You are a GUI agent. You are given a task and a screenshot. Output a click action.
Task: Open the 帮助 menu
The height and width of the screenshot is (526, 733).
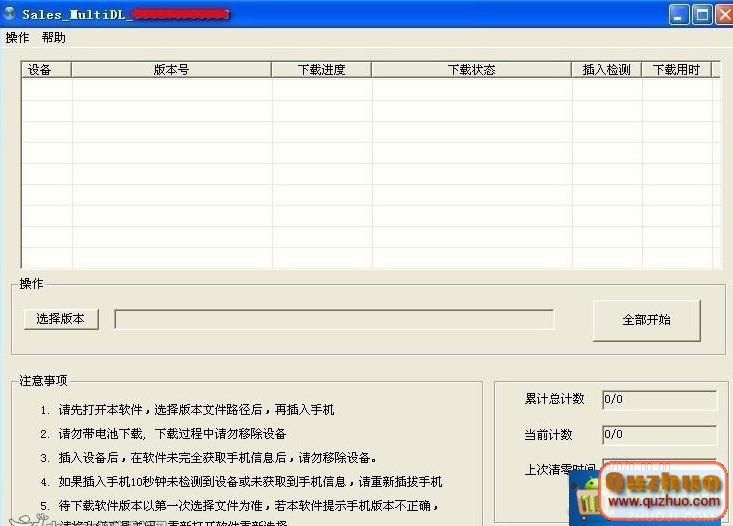pos(53,37)
